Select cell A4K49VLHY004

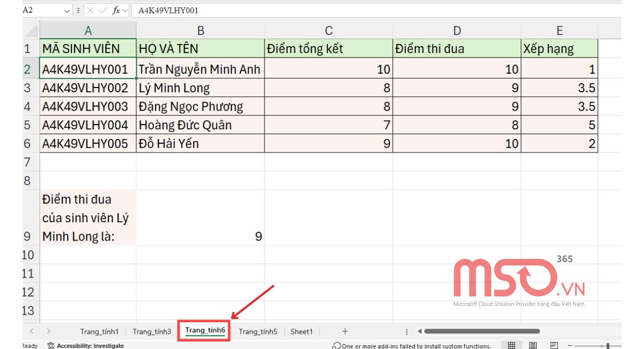click(88, 125)
